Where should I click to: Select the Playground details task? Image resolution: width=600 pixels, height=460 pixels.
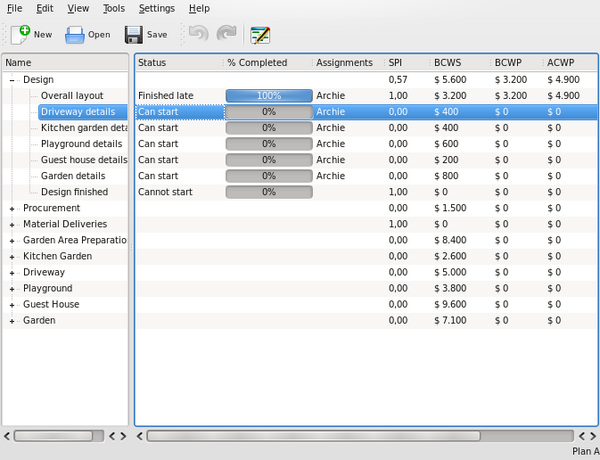pos(83,144)
